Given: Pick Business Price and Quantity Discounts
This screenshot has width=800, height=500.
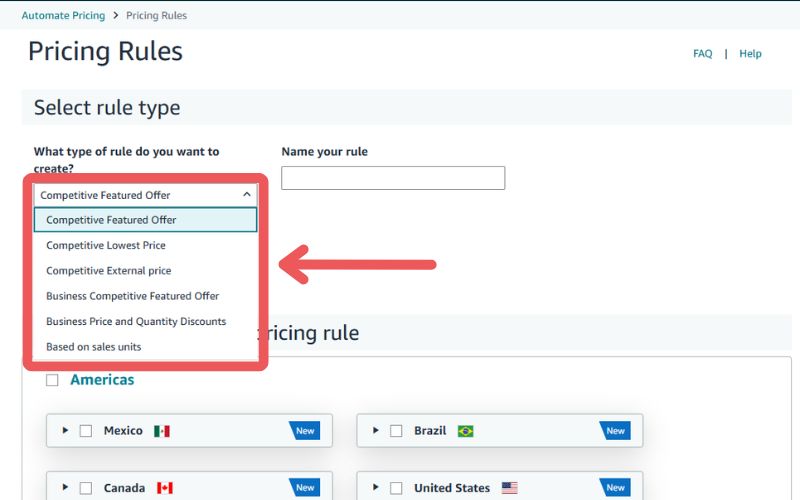Looking at the screenshot, I should click(x=145, y=321).
